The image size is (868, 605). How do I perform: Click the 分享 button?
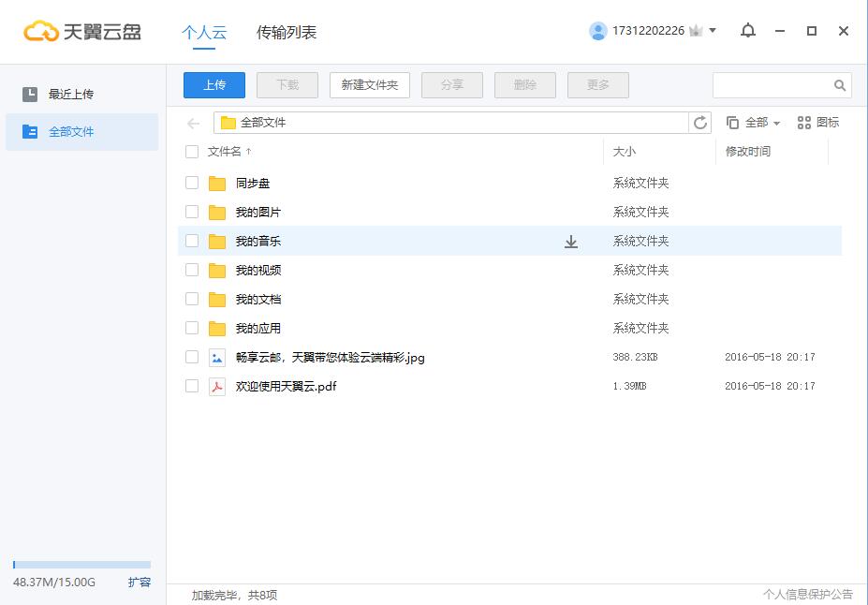452,85
